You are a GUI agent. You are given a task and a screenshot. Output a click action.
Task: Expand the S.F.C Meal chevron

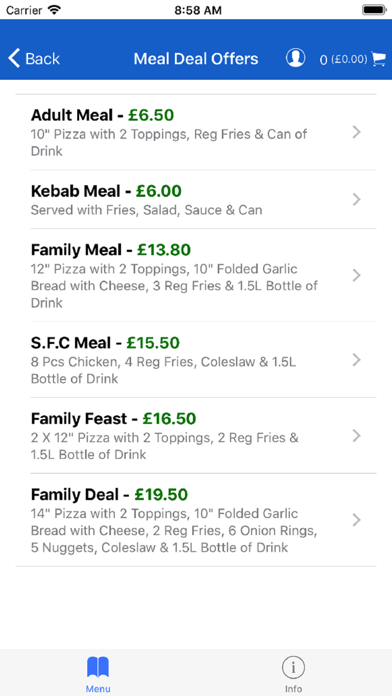point(356,360)
